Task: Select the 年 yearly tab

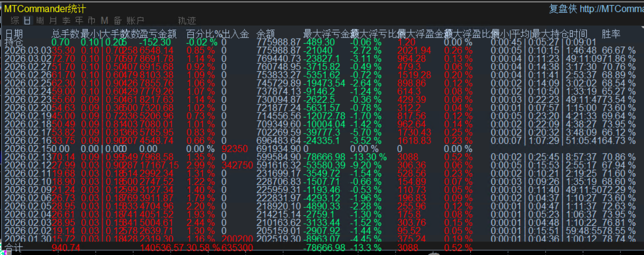Action: (79, 21)
